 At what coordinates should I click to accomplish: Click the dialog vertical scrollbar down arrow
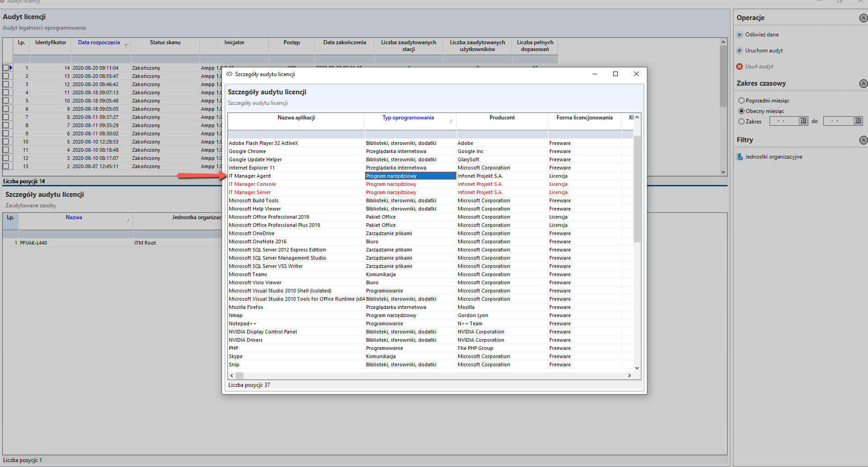click(637, 368)
